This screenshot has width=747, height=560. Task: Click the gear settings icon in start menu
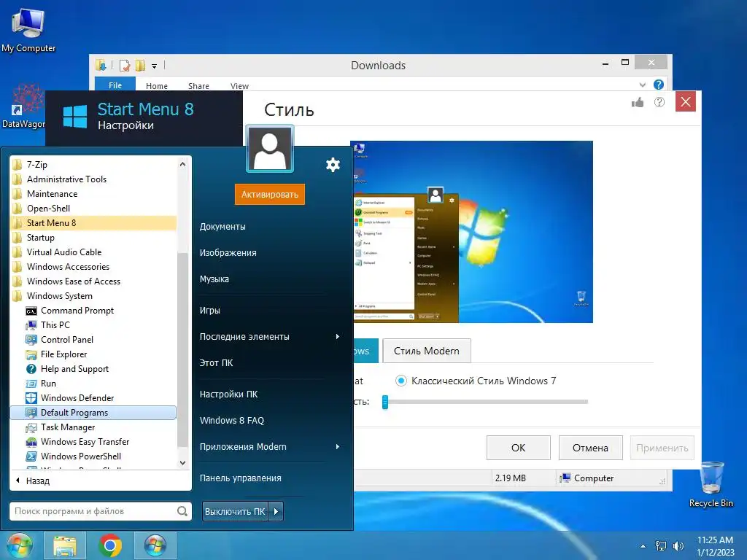click(x=333, y=165)
